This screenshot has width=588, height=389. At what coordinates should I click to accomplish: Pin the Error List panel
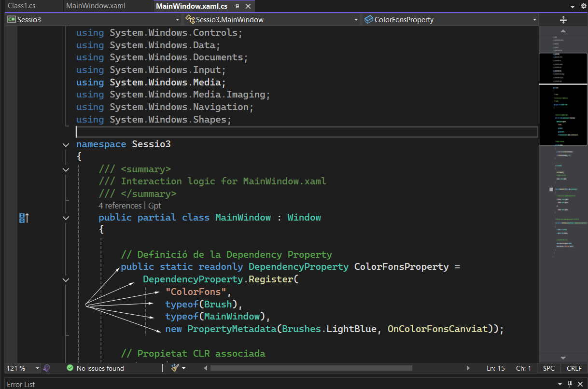pyautogui.click(x=570, y=384)
